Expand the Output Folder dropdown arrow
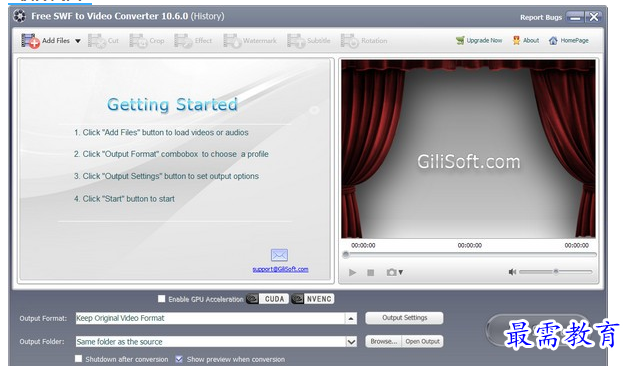 pyautogui.click(x=351, y=342)
